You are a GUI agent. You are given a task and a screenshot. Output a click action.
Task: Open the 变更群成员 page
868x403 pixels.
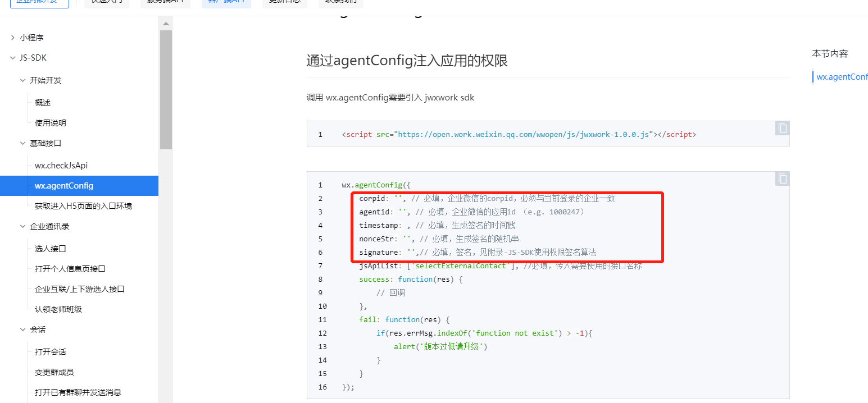[54, 372]
